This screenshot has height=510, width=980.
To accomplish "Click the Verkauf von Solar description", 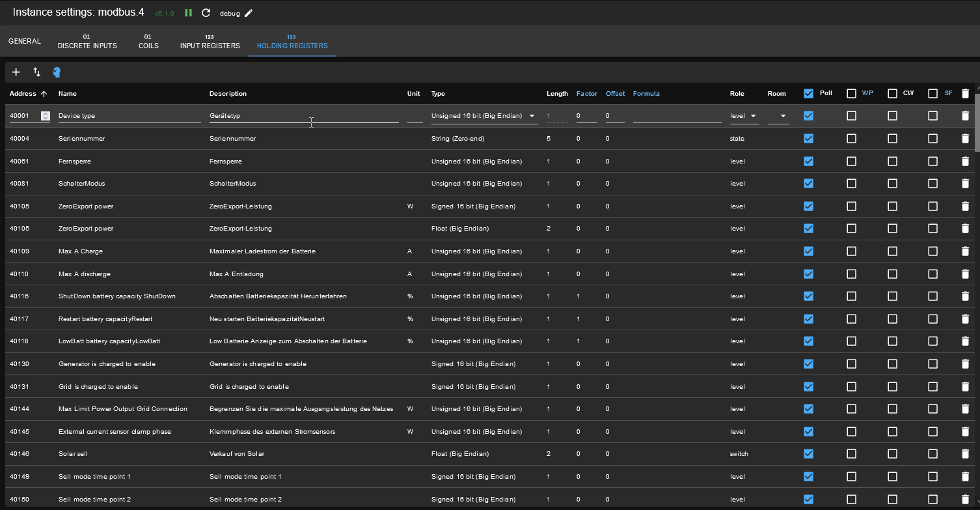I will coord(237,454).
